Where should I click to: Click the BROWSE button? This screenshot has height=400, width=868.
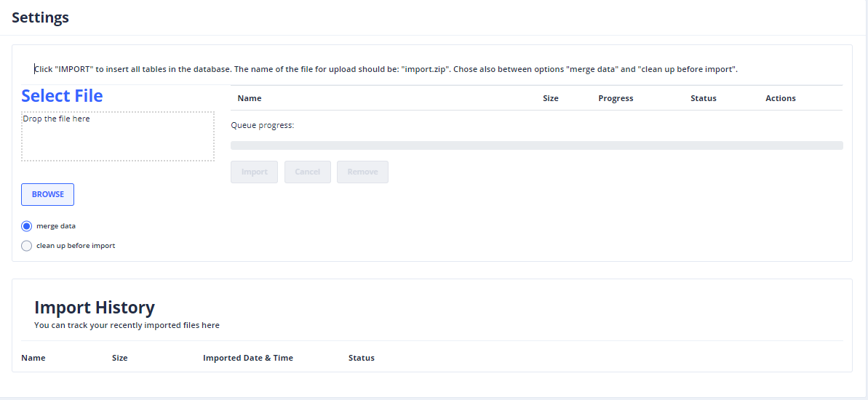pyautogui.click(x=47, y=195)
